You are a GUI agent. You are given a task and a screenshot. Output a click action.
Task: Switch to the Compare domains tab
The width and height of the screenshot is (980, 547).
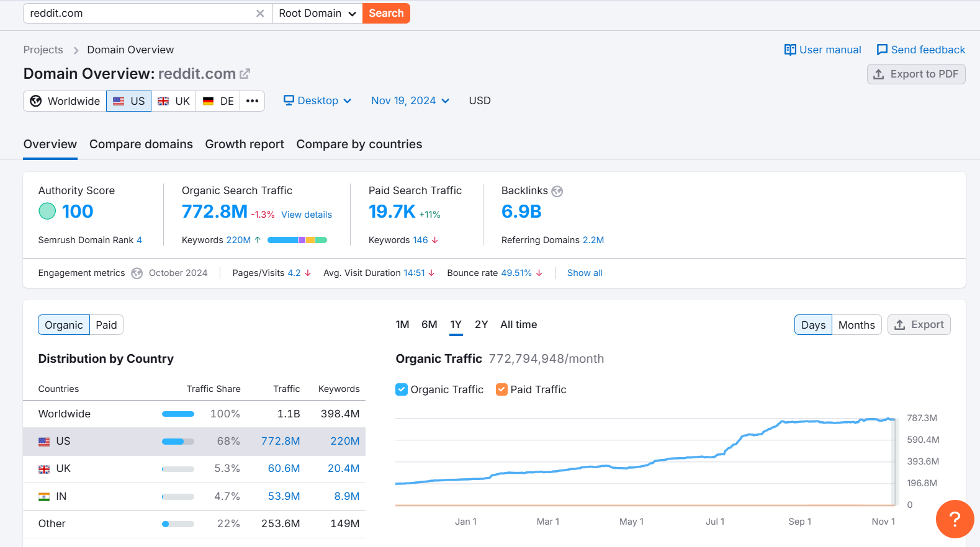[141, 145]
